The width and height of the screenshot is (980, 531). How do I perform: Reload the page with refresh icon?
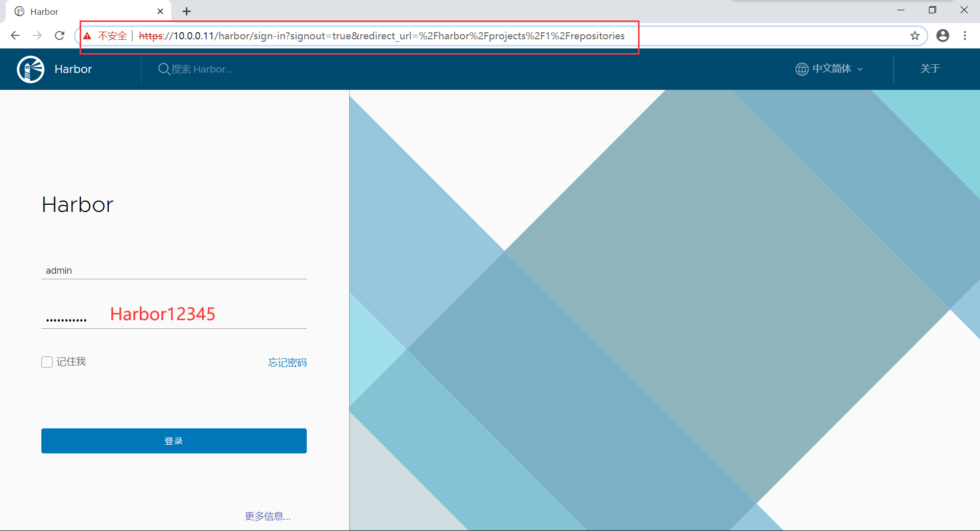60,36
